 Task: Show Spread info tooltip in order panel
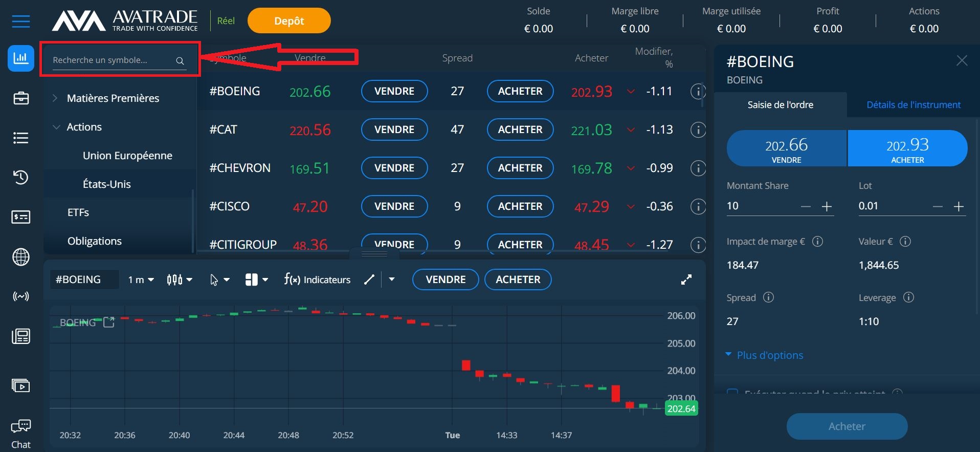(x=768, y=297)
